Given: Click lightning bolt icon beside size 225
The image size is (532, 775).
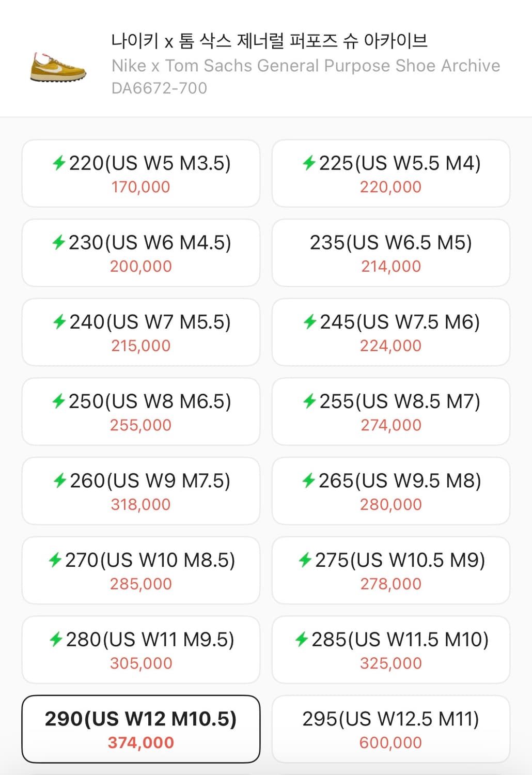Looking at the screenshot, I should click(309, 163).
